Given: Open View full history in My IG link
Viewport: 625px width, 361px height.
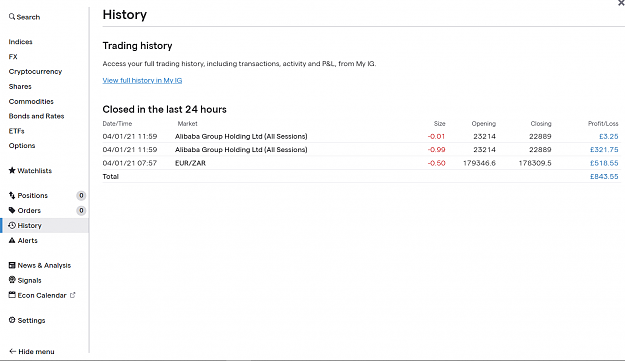Looking at the screenshot, I should (142, 80).
